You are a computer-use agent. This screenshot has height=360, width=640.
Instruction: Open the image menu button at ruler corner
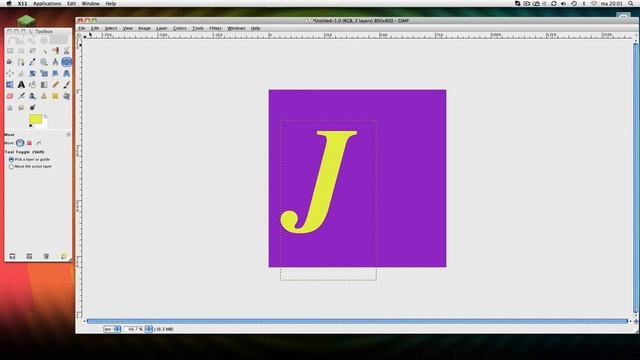pos(79,36)
